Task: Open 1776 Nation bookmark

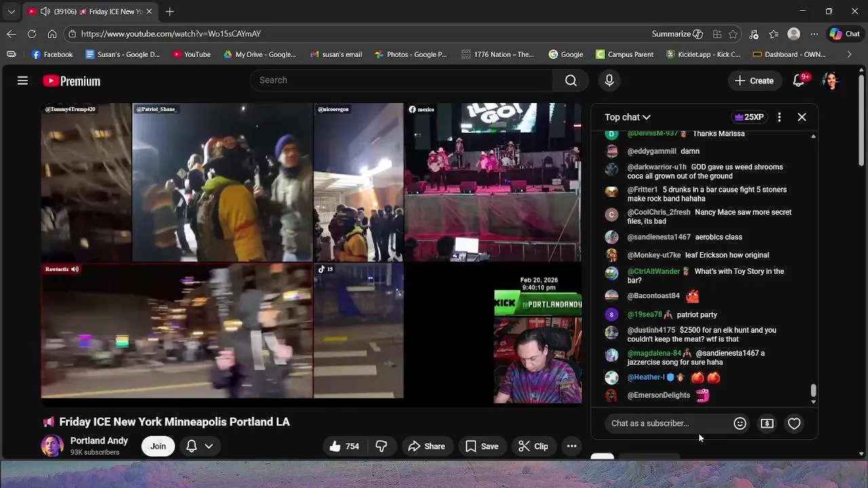Action: (498, 54)
